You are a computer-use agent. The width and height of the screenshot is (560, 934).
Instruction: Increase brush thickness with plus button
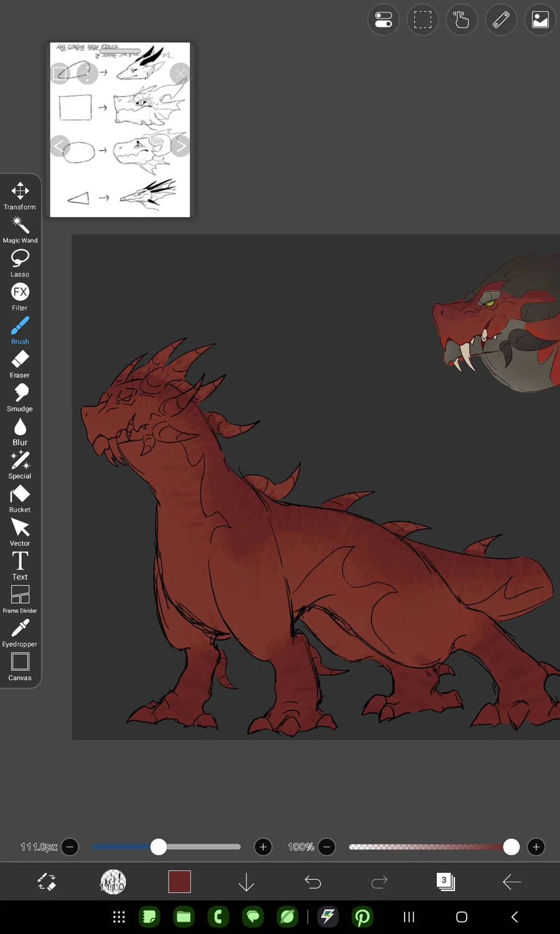(263, 847)
